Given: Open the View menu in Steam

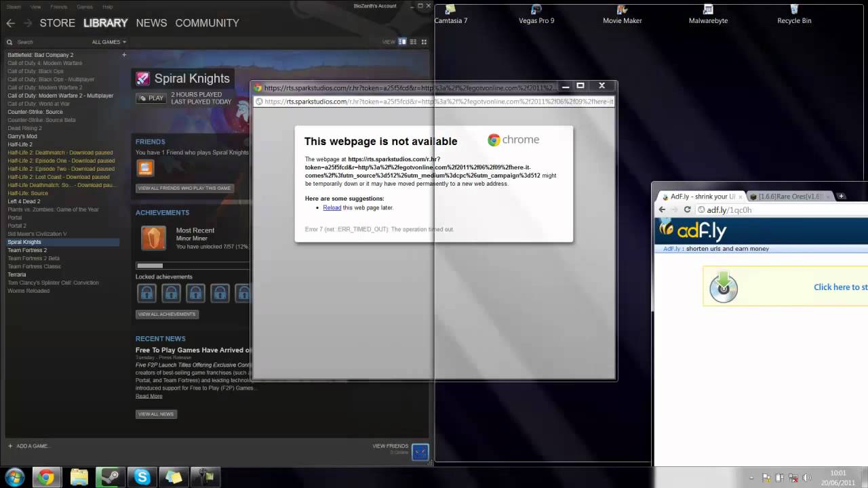Looking at the screenshot, I should [x=35, y=7].
